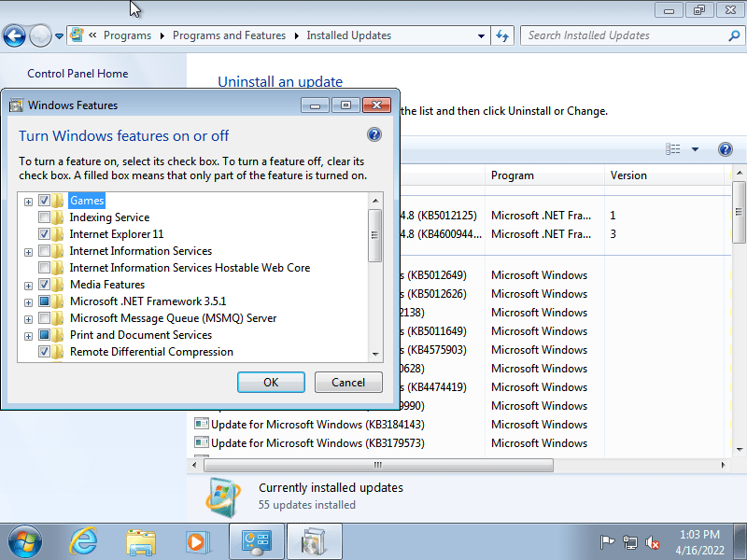Screen dimensions: 747x560
Task: Uncheck the Media Features checkbox
Action: [x=44, y=285]
